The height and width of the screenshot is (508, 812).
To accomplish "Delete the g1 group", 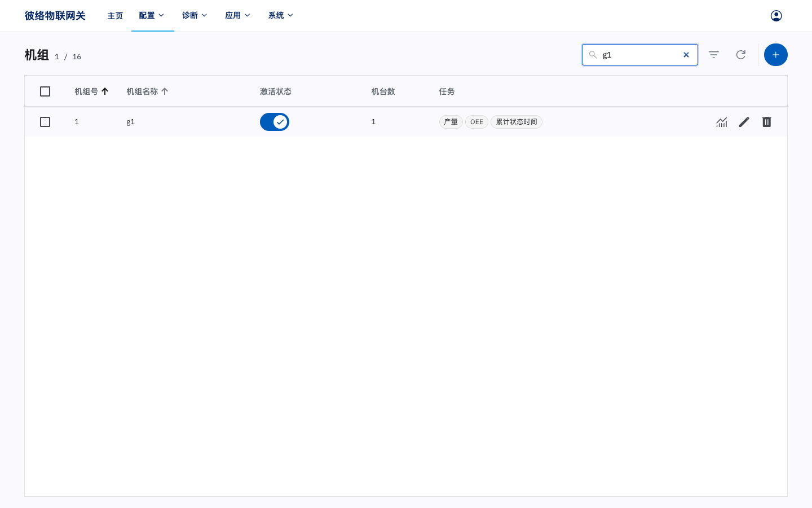I will [767, 122].
